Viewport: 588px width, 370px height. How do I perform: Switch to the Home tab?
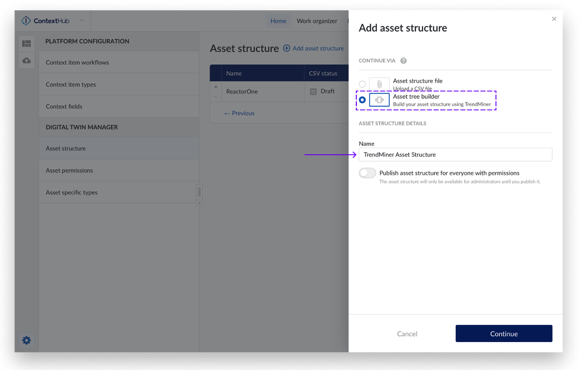click(278, 21)
